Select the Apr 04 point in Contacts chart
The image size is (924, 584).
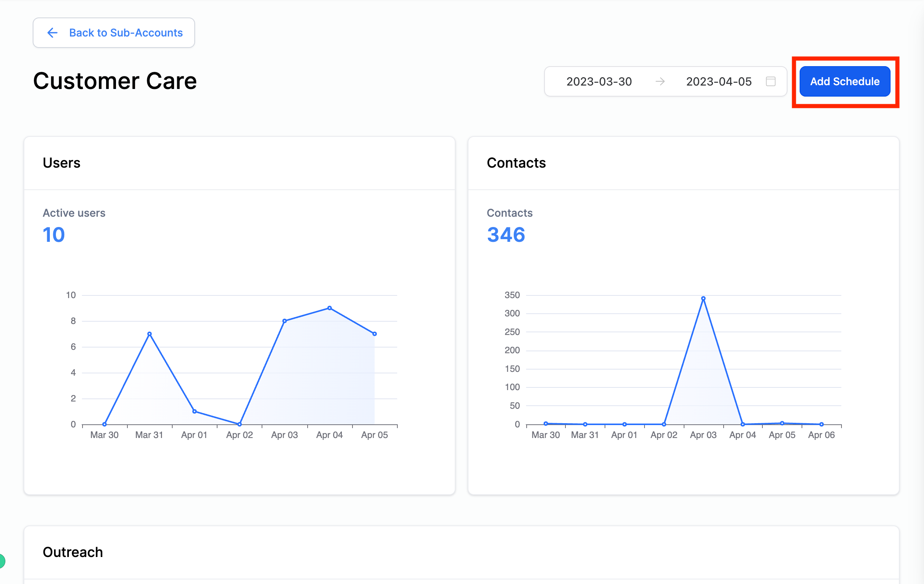[743, 424]
